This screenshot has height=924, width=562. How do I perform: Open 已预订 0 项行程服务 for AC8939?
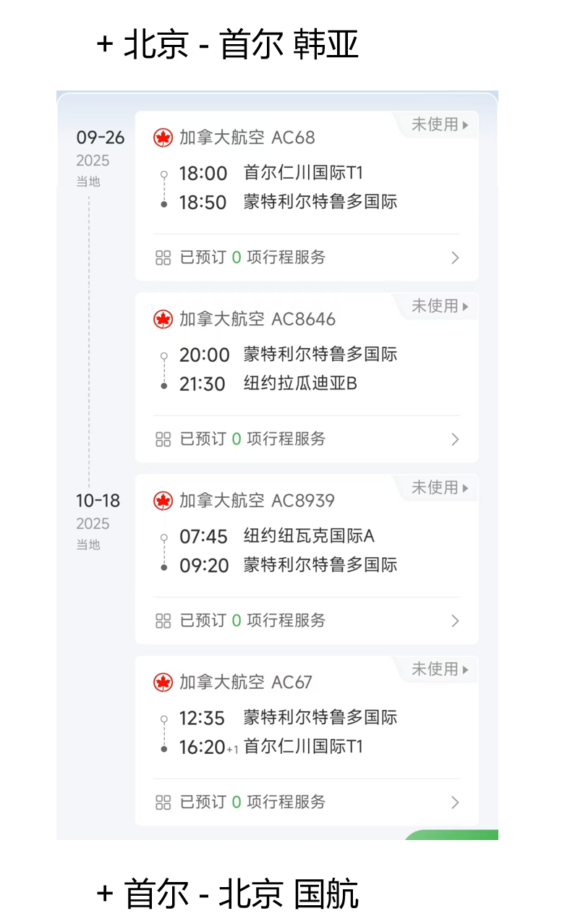point(307,621)
